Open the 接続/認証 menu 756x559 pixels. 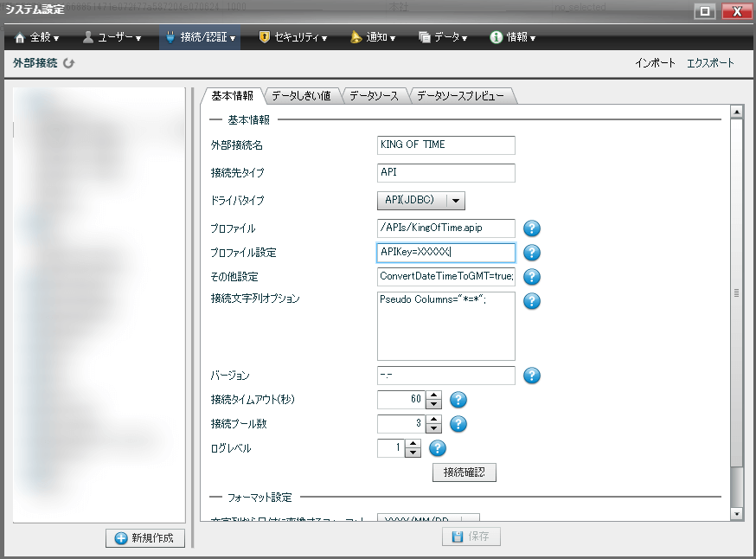200,37
